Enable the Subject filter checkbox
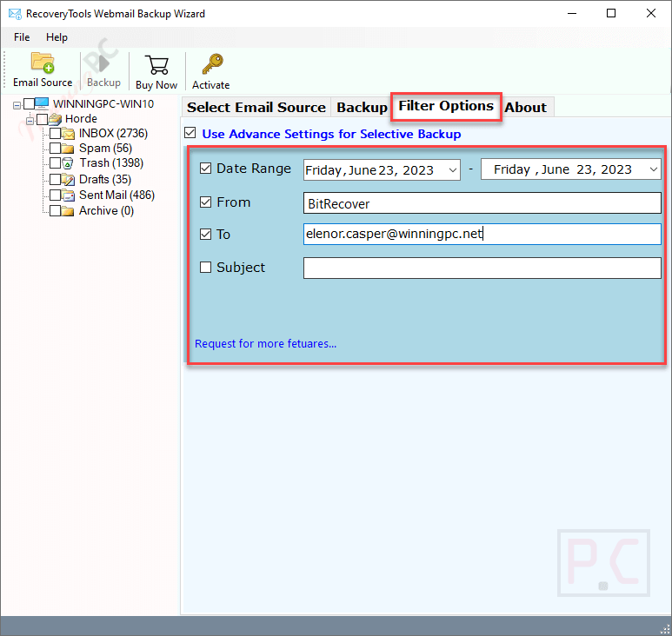The height and width of the screenshot is (636, 672). point(206,268)
